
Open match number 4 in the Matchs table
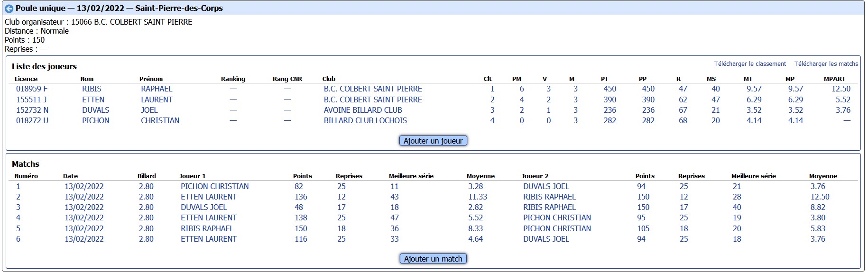click(18, 218)
